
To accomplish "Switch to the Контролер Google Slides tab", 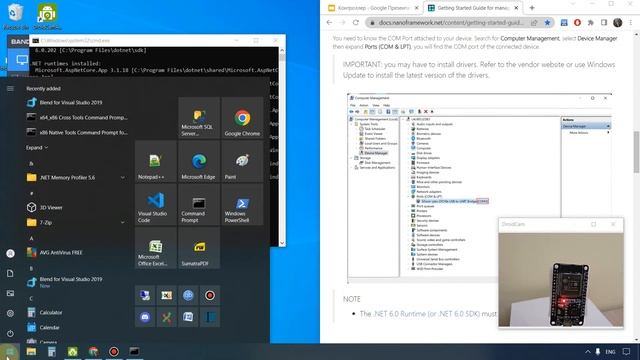I will tap(373, 8).
